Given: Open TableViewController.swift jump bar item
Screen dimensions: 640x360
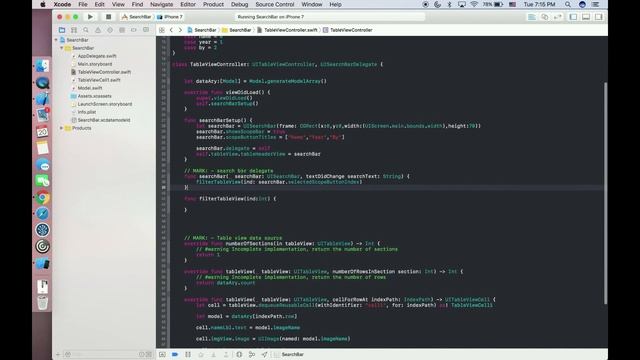Looking at the screenshot, I should (x=287, y=30).
